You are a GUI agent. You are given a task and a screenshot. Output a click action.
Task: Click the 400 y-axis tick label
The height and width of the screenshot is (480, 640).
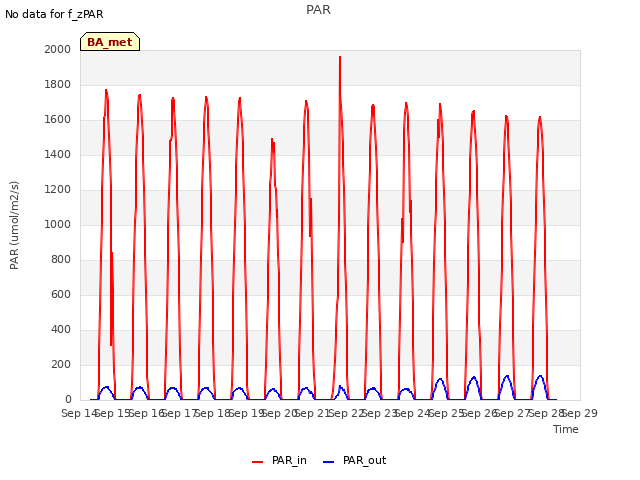click(x=61, y=329)
